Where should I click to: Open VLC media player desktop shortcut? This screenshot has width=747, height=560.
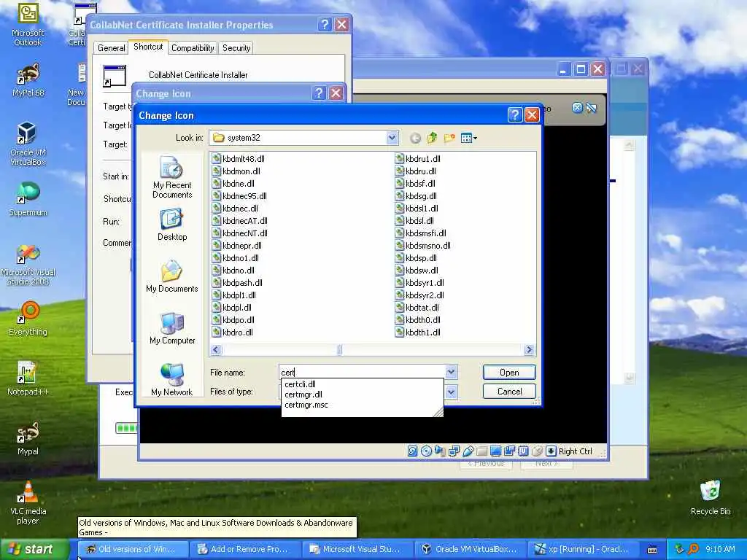click(28, 502)
